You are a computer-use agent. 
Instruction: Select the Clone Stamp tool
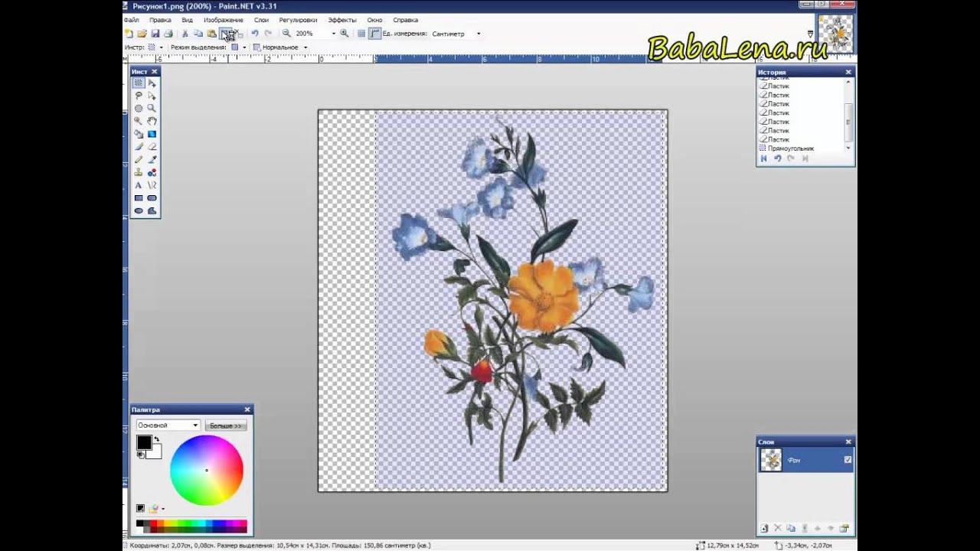139,172
